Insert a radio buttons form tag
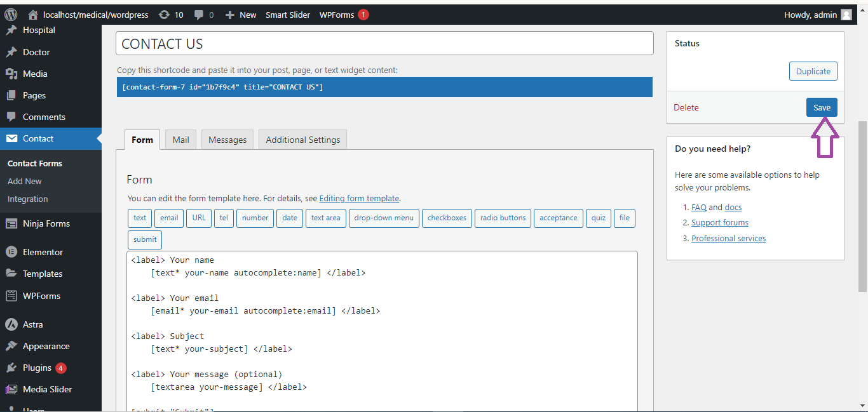The image size is (868, 412). (x=503, y=218)
